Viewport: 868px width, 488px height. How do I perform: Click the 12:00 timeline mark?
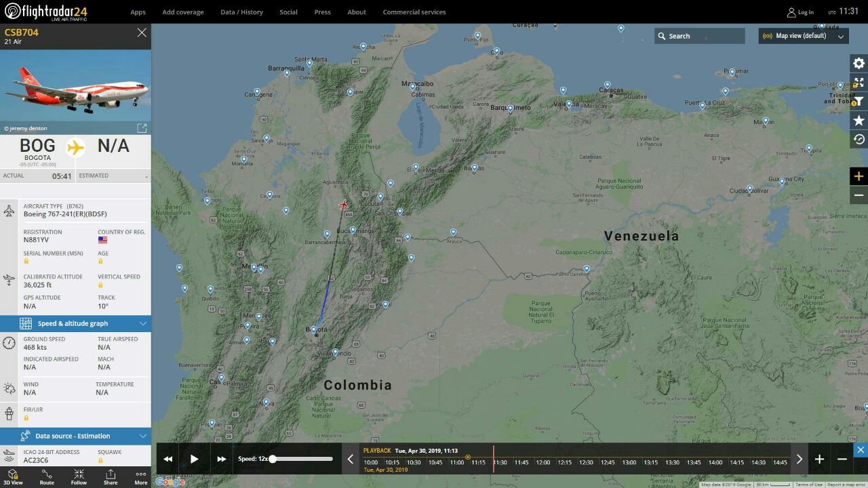pyautogui.click(x=543, y=462)
